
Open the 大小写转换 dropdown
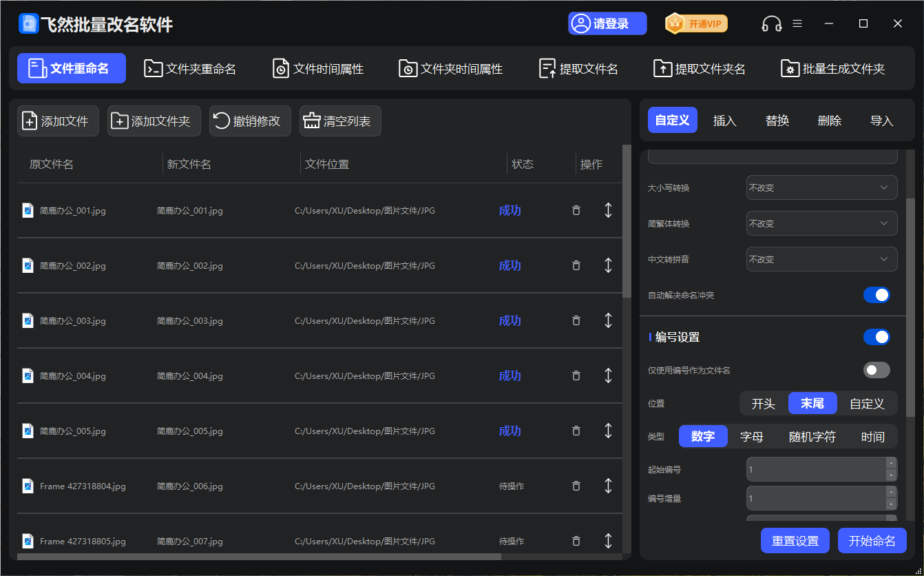(x=821, y=187)
